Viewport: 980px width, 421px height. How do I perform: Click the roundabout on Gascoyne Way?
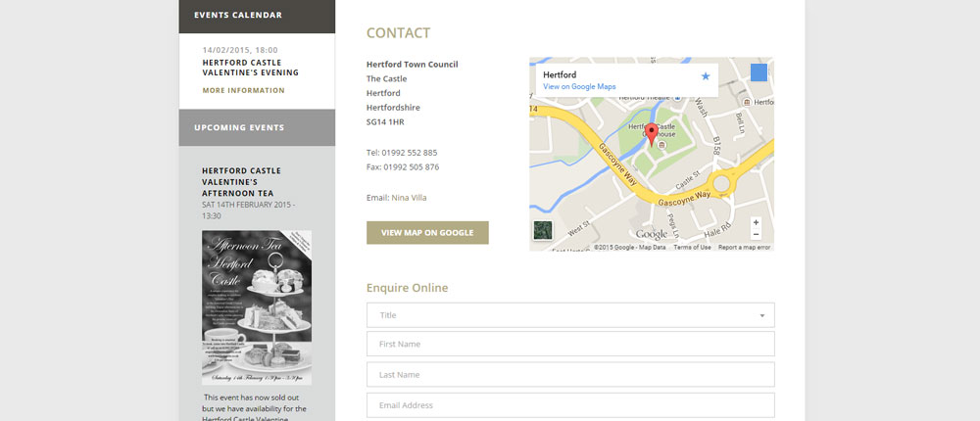[721, 184]
